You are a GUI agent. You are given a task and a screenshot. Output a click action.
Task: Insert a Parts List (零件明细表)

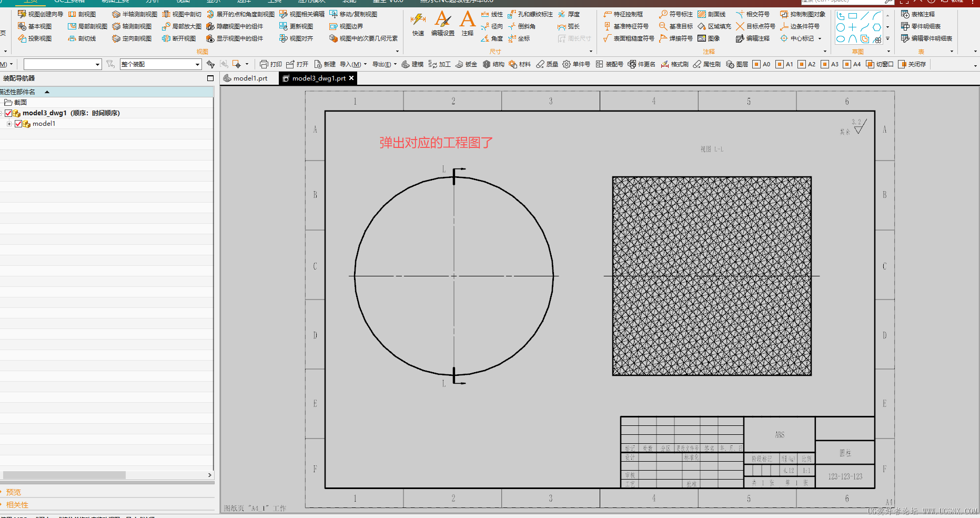[x=921, y=26]
